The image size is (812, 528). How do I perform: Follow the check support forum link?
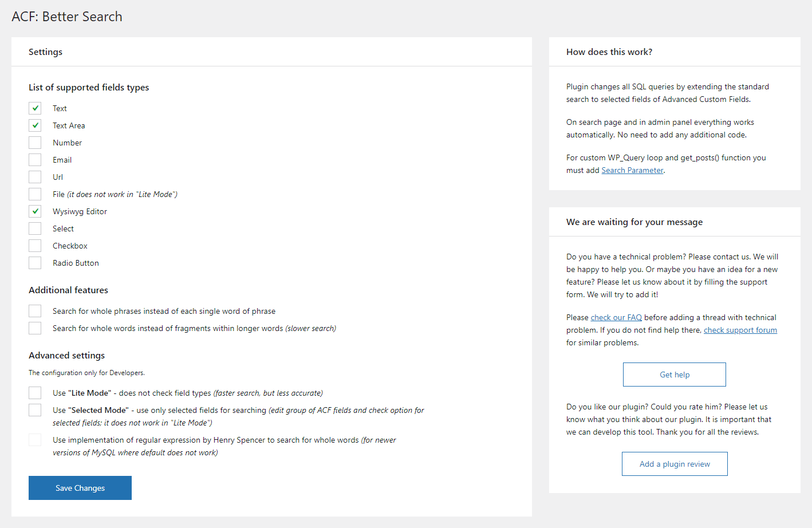point(740,330)
